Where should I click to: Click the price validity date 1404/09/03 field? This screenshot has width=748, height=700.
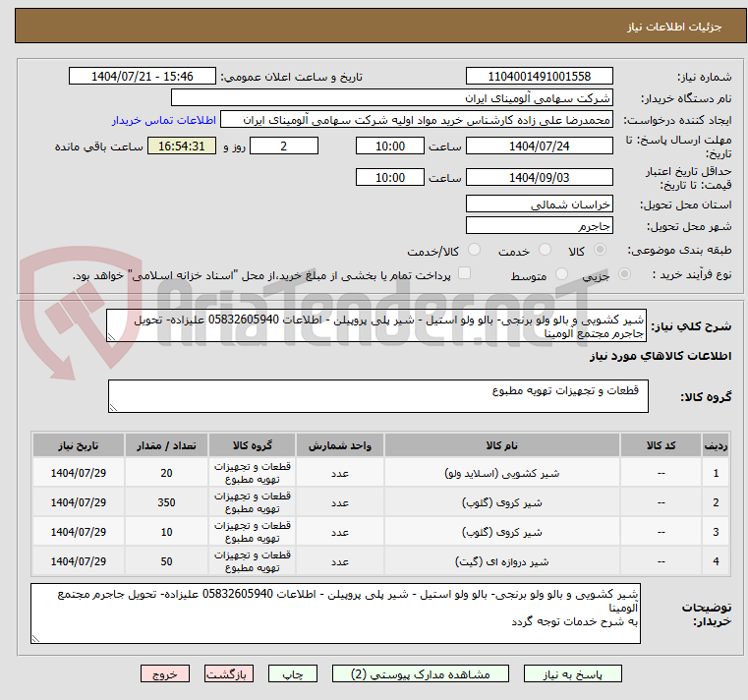click(x=539, y=177)
